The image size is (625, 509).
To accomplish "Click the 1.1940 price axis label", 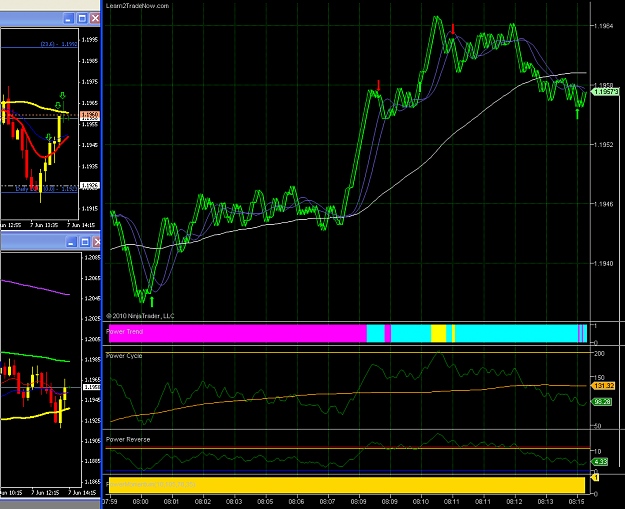I will tap(603, 263).
